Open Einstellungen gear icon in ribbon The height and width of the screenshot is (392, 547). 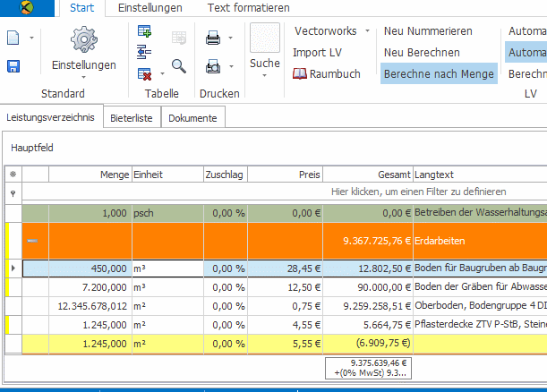click(x=84, y=39)
